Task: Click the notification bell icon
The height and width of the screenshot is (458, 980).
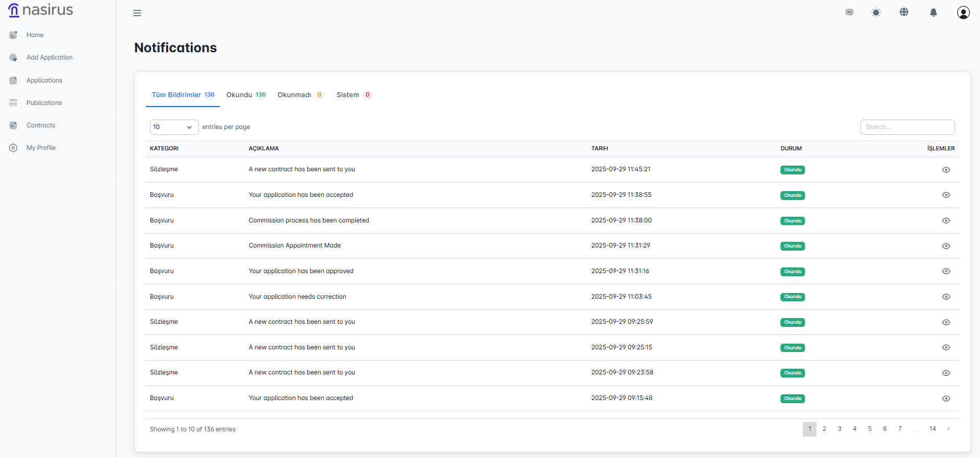Action: 933,13
